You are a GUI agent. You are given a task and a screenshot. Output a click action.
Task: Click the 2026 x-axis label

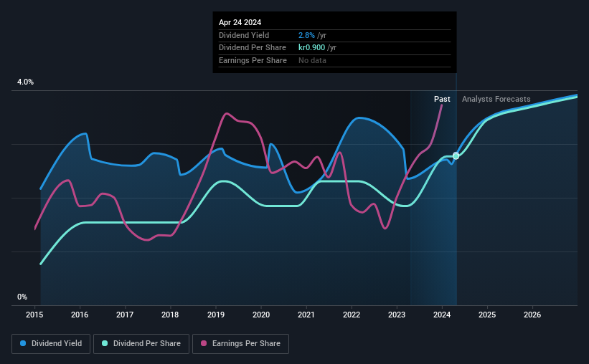(532, 315)
